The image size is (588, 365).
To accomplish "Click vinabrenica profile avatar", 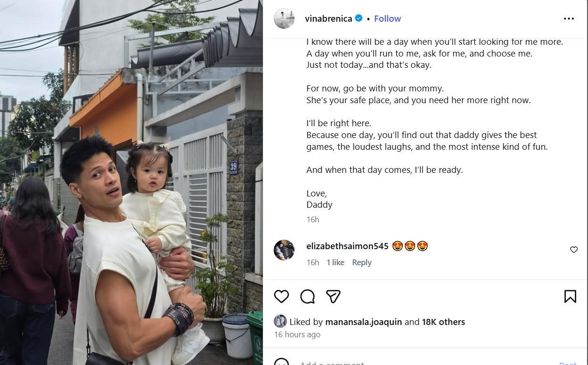I will point(284,18).
